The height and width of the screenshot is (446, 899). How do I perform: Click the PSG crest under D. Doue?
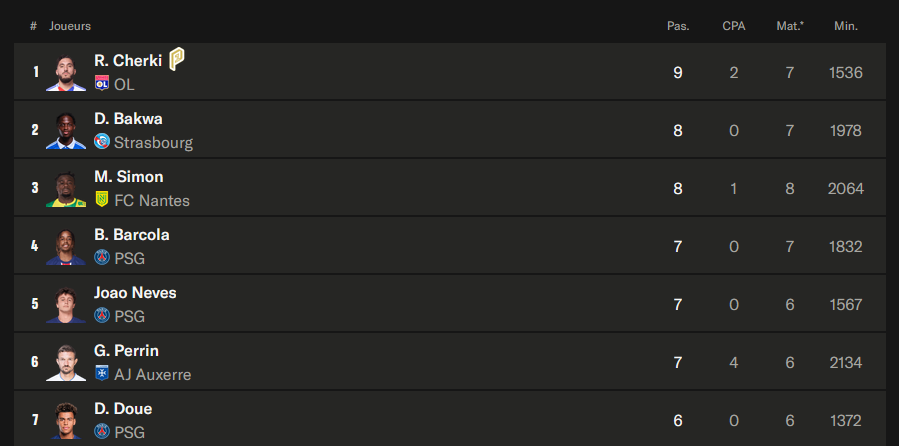tap(101, 432)
